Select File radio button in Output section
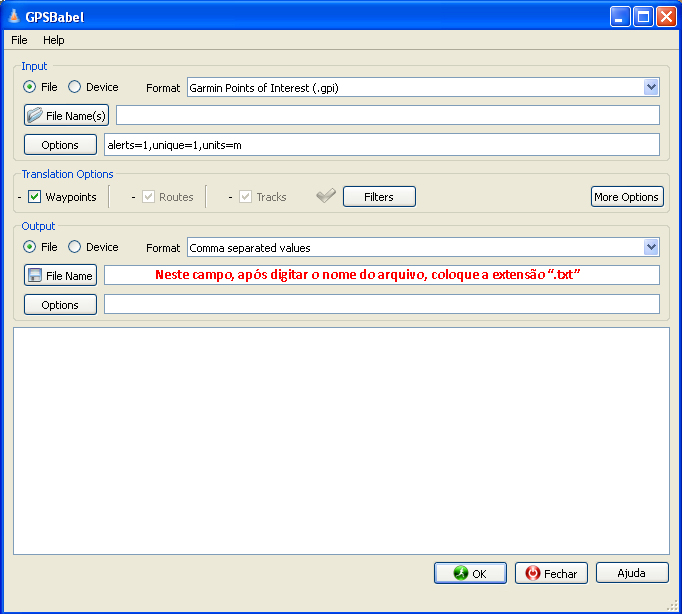The width and height of the screenshot is (682, 614). [x=29, y=247]
